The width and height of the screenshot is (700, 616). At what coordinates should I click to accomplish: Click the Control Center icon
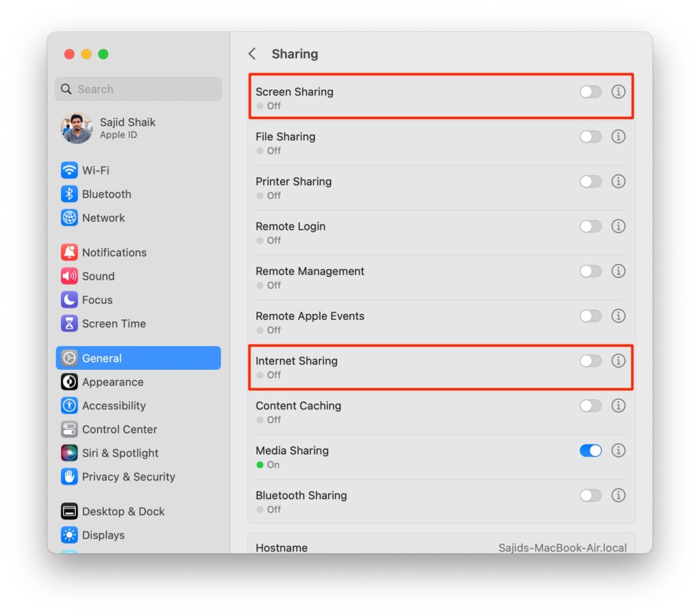[69, 429]
